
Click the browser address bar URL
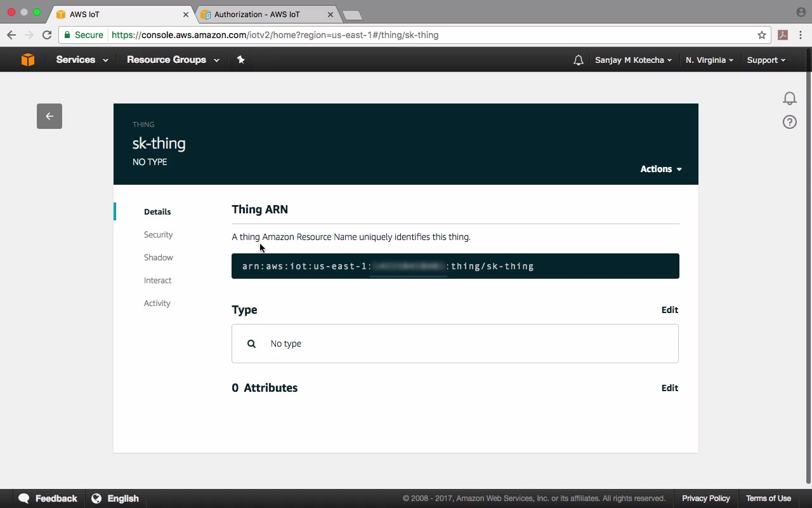[x=275, y=35]
